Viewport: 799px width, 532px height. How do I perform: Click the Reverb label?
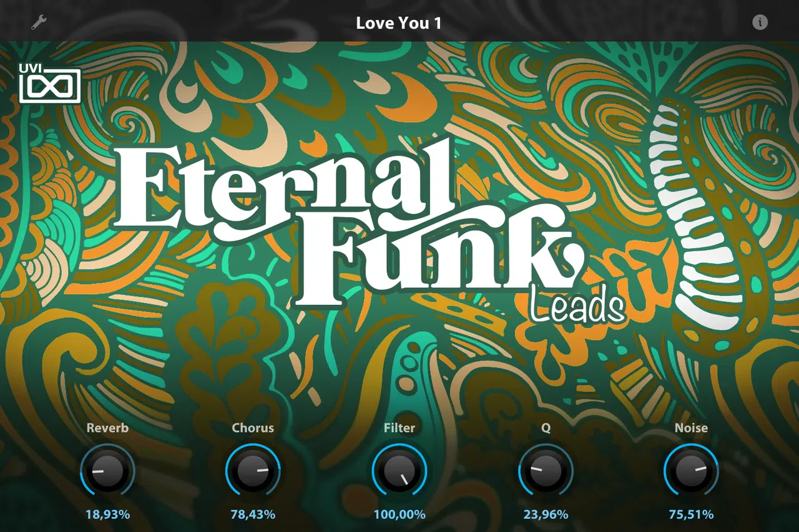[107, 428]
